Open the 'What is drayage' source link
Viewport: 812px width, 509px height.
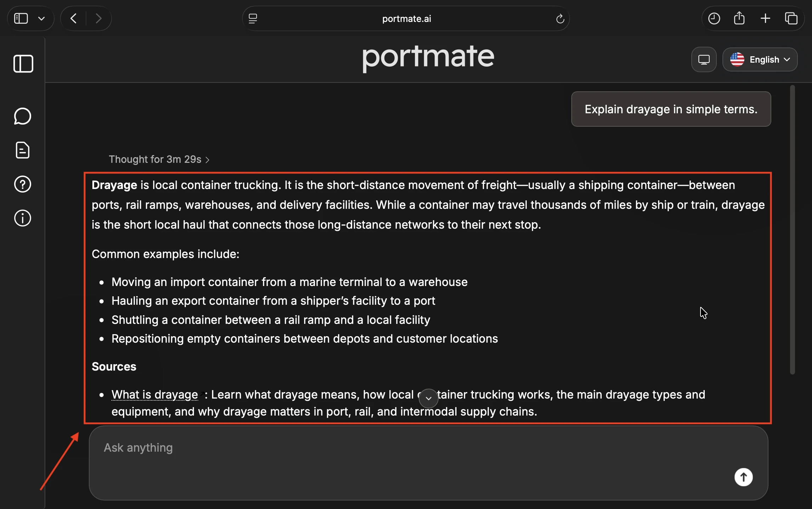155,394
